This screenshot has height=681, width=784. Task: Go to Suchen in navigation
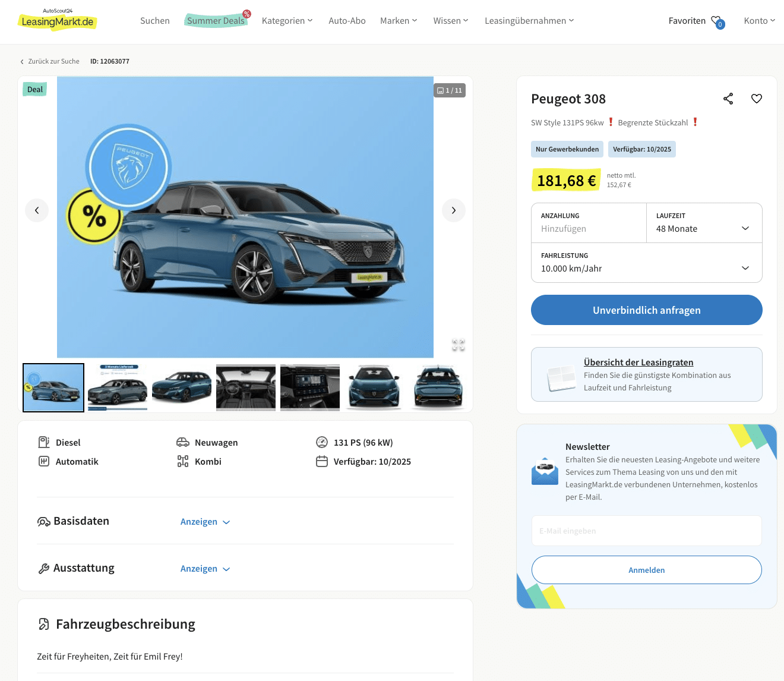click(155, 21)
